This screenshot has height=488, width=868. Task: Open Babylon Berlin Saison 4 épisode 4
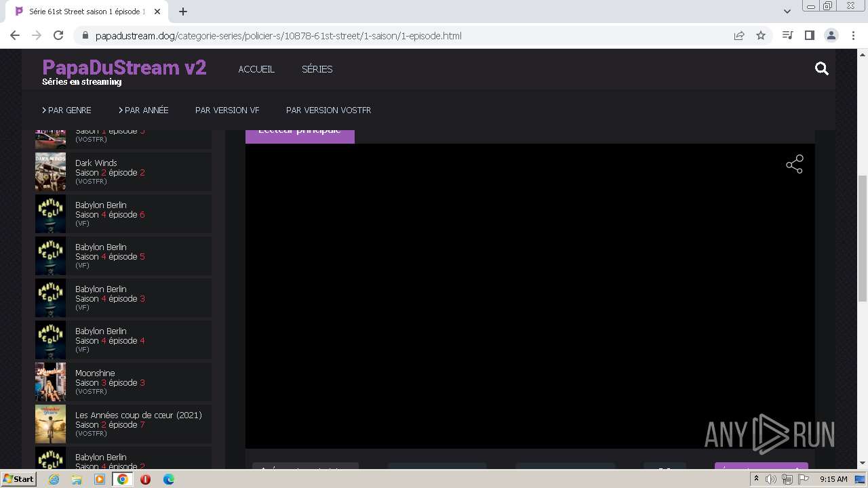point(123,340)
